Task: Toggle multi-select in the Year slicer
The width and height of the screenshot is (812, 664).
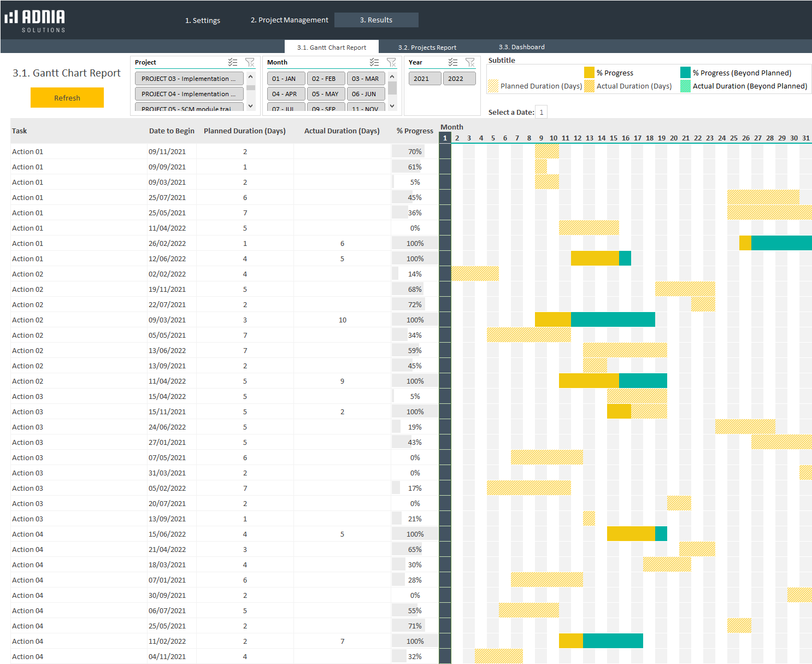Action: (453, 62)
